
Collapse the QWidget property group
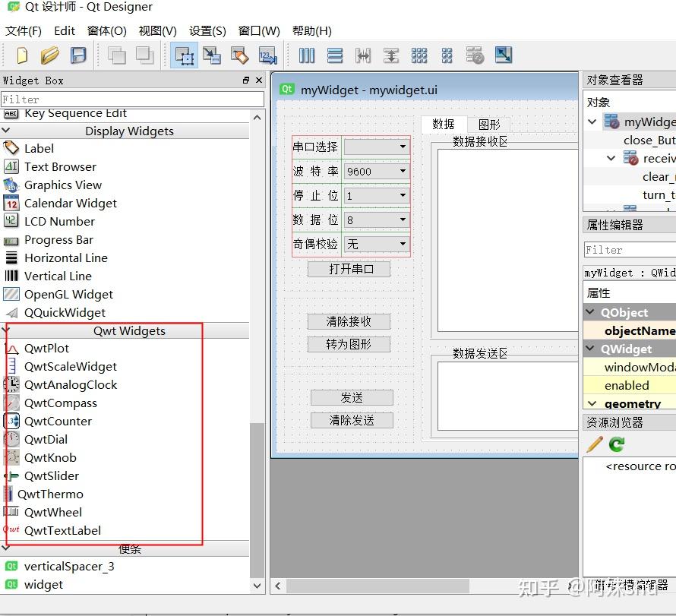pos(591,349)
